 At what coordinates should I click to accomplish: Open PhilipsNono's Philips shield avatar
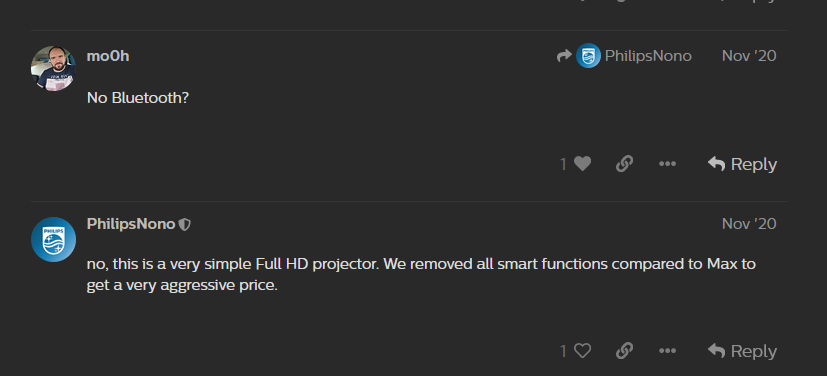[x=53, y=239]
